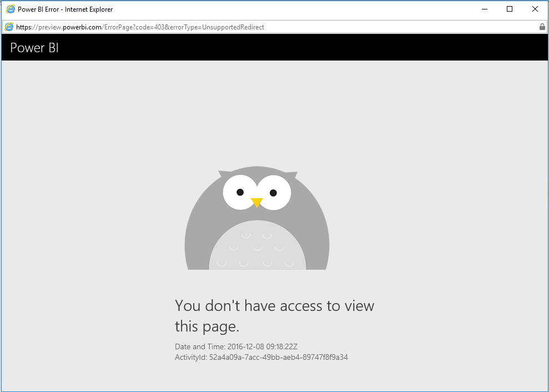549x392 pixels.
Task: Close the Power BI Error window
Action: [535, 9]
